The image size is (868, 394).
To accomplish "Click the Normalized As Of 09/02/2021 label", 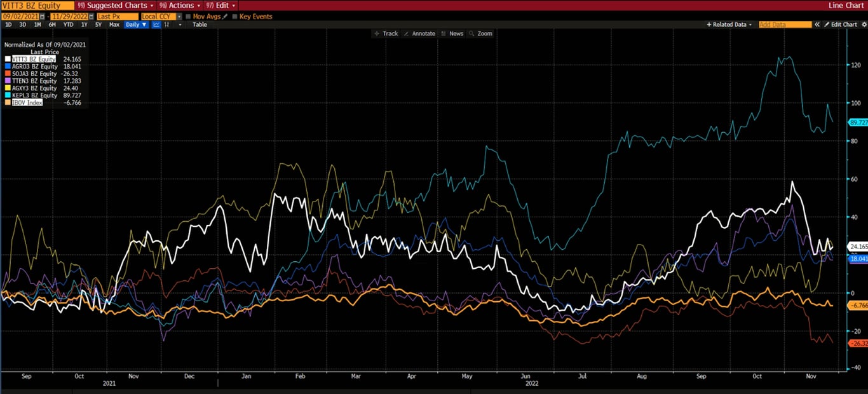I will [45, 45].
